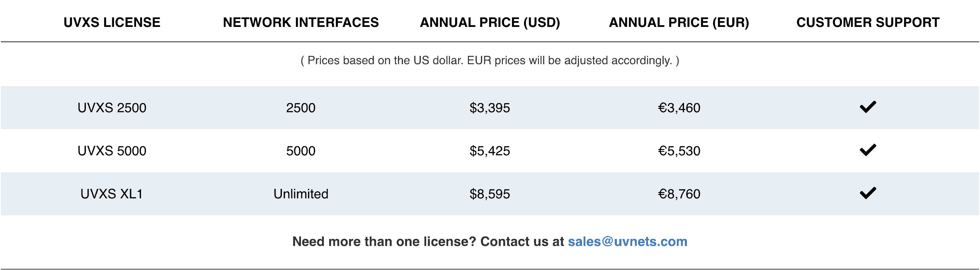The width and height of the screenshot is (980, 270).
Task: Click the UVXS 2500 license name
Action: coord(112,108)
